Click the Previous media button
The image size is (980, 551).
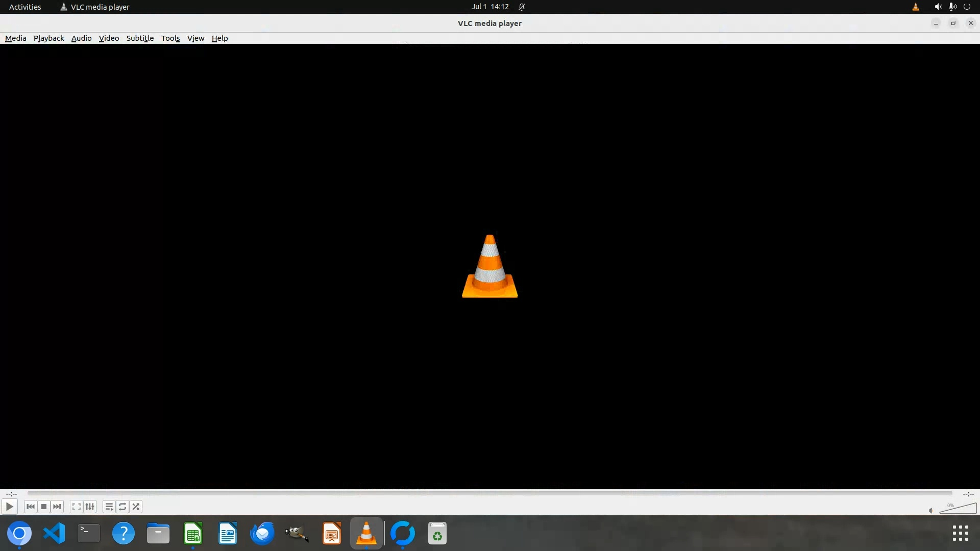click(x=30, y=507)
